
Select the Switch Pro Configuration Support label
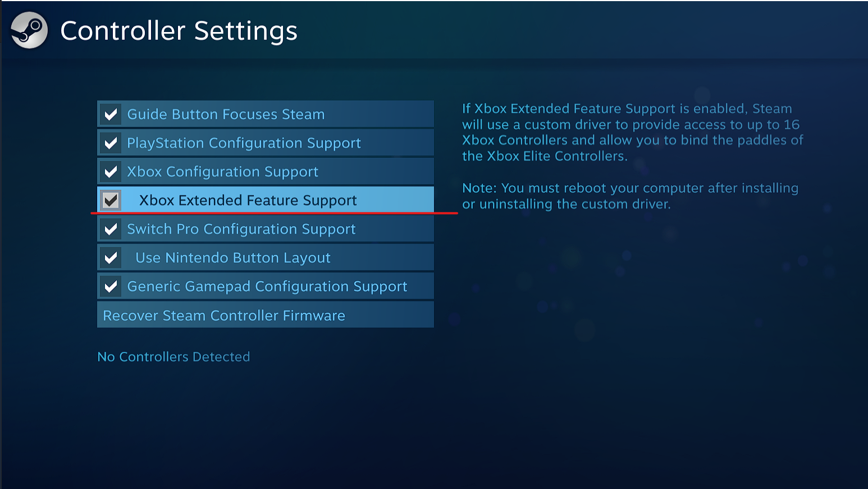(241, 229)
